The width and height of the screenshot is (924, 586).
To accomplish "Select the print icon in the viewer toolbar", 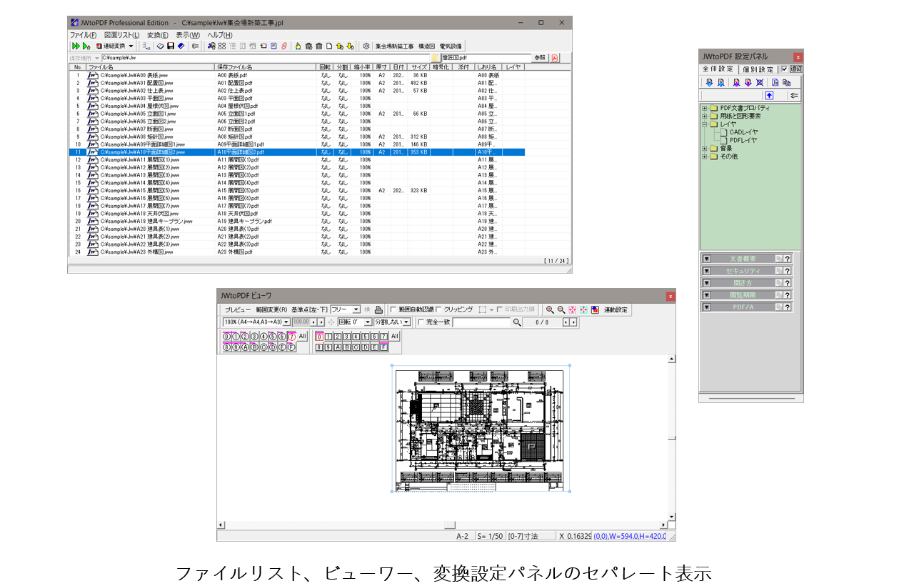I will pyautogui.click(x=377, y=309).
